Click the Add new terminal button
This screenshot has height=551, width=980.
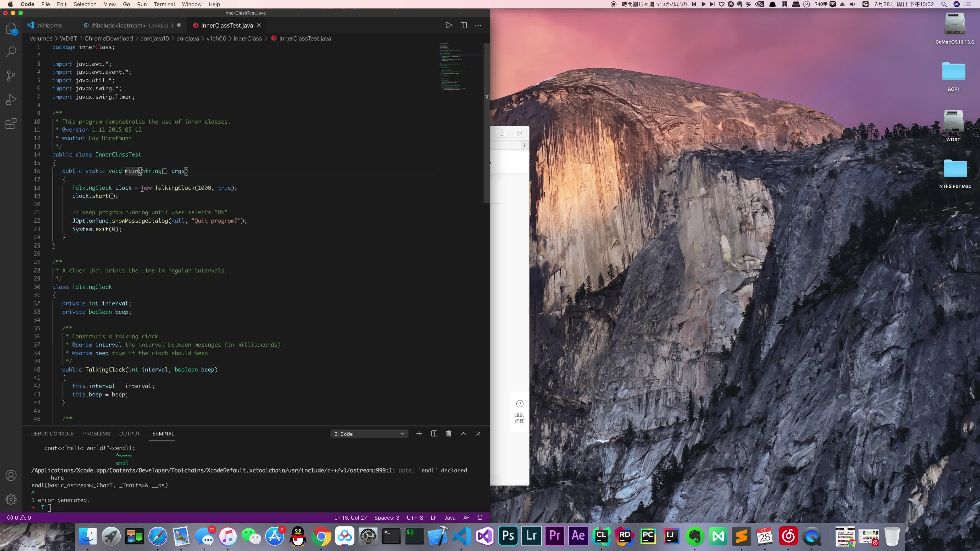[x=419, y=433]
